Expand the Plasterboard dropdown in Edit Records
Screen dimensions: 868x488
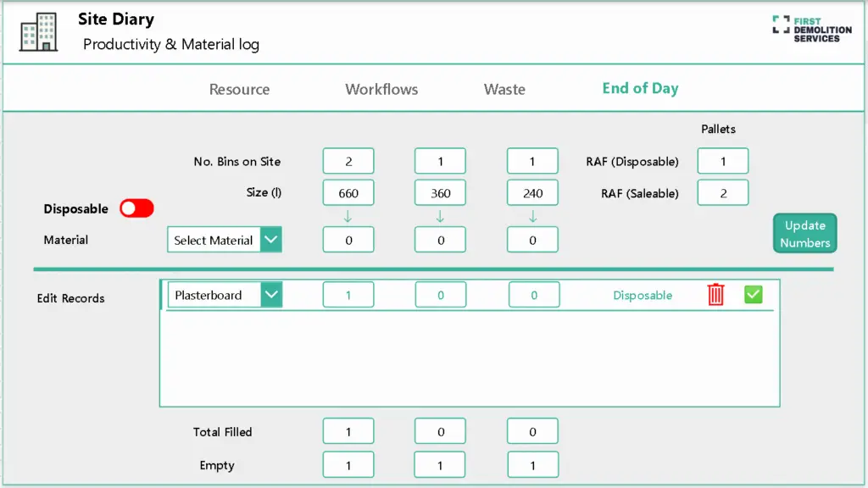(x=270, y=295)
